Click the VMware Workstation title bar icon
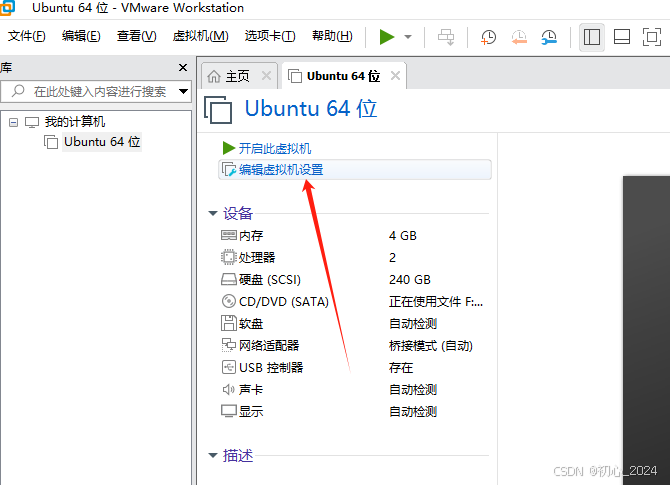The image size is (670, 485). (x=7, y=8)
